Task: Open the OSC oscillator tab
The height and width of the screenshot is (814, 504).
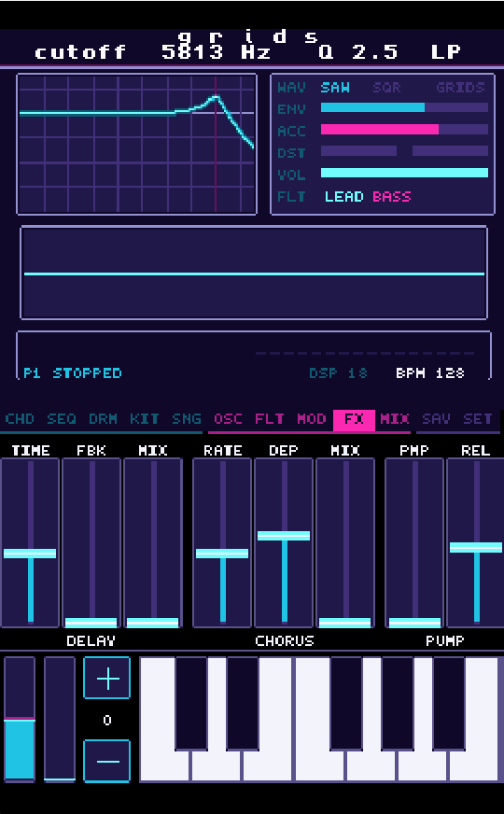Action: (228, 419)
